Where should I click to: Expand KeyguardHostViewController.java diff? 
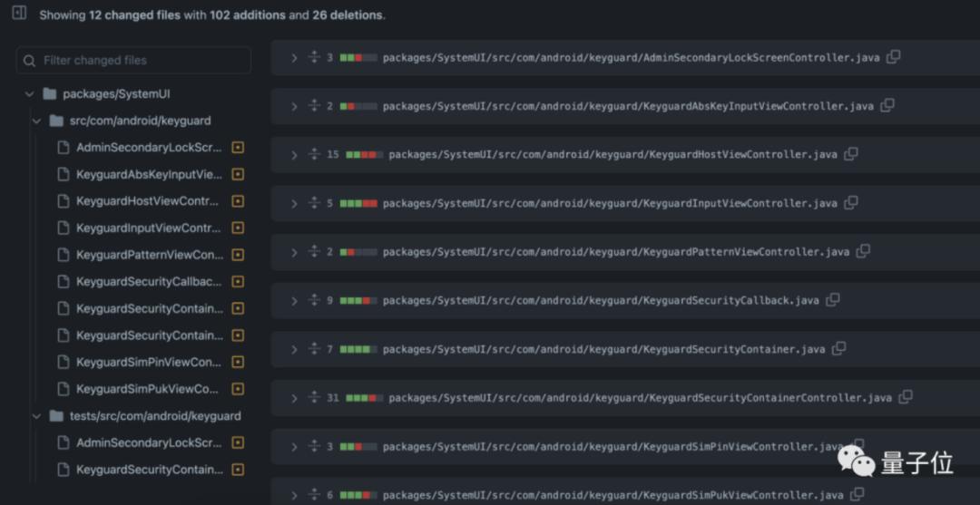[294, 155]
